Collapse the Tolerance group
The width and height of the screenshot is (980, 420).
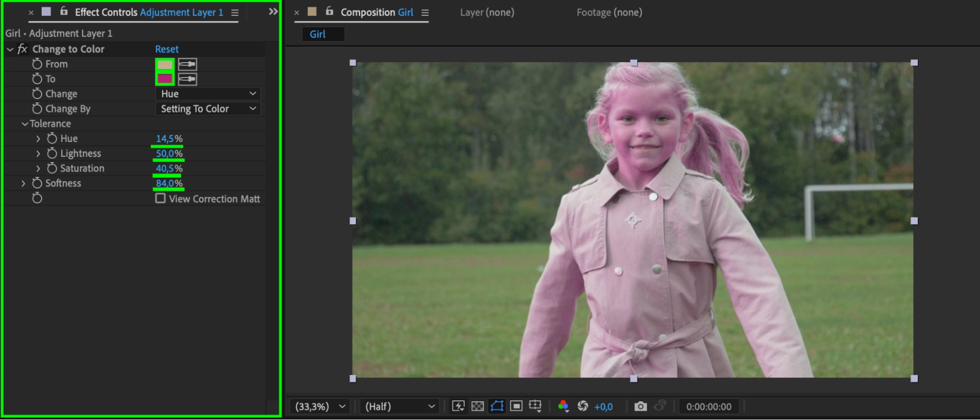point(25,124)
